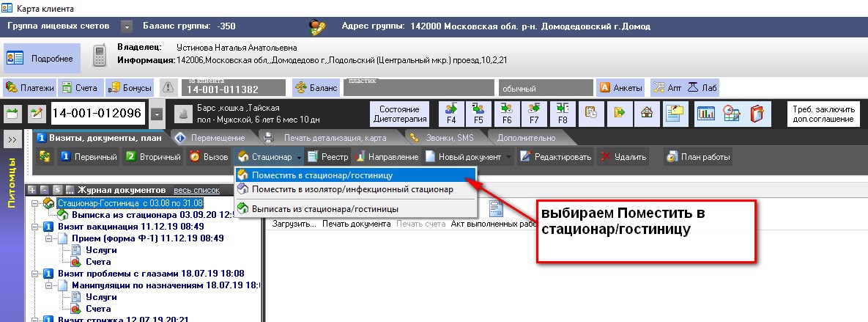Click the expand-all plus icon in Журнал документов
Viewport: 868px width, 322px height.
[31, 190]
